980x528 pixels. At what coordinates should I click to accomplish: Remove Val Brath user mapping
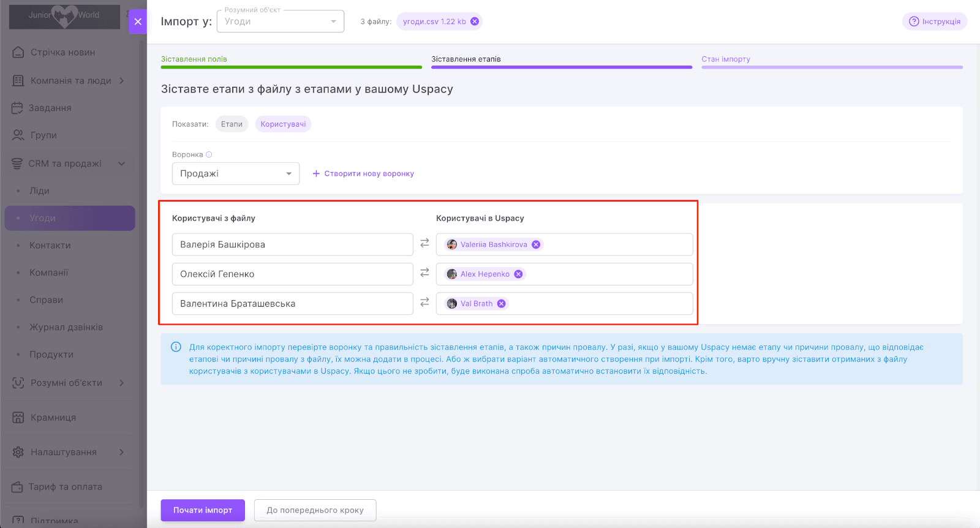click(x=501, y=304)
